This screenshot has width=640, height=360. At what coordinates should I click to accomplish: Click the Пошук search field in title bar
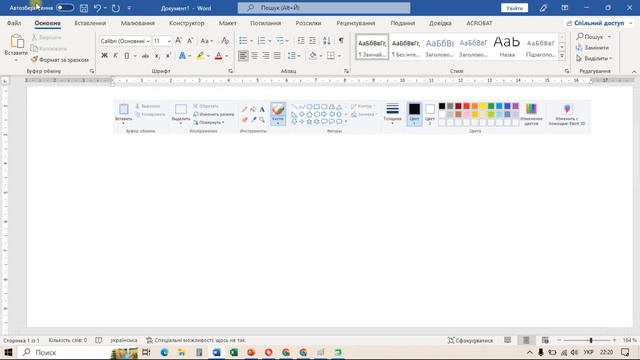(324, 8)
